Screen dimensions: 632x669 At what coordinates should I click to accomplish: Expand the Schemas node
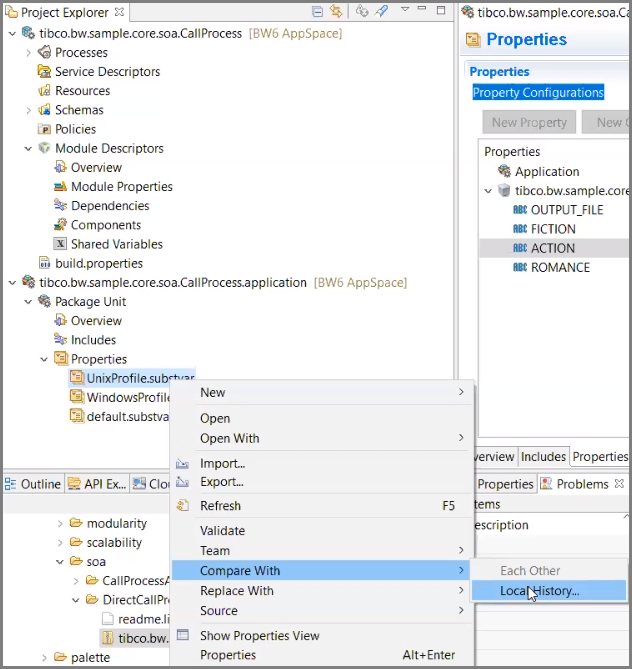click(x=29, y=111)
